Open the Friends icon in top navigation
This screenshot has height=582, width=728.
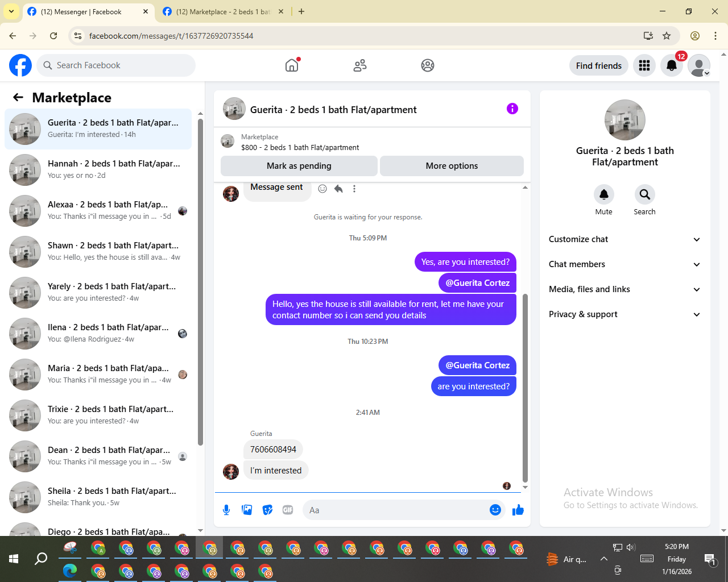[x=360, y=65]
